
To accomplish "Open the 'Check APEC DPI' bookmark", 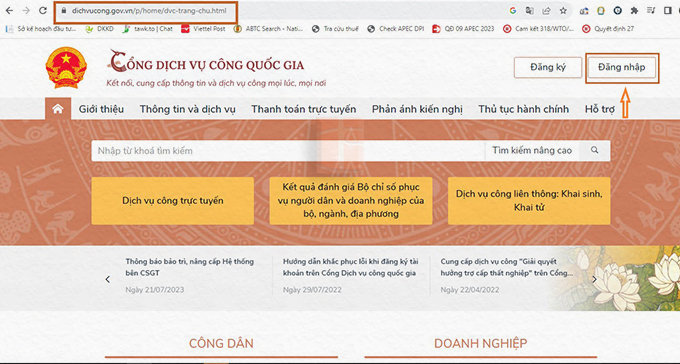I will [396, 29].
